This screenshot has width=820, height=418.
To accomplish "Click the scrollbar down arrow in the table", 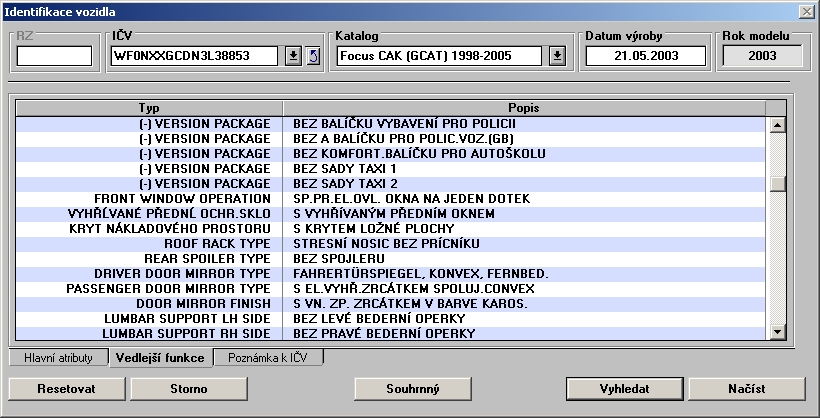I will click(777, 333).
